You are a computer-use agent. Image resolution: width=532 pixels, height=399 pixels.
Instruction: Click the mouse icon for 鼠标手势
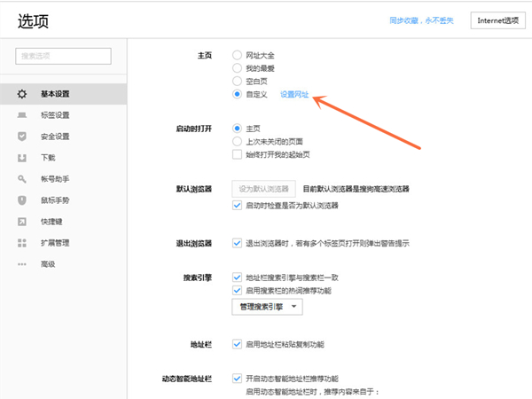(x=22, y=199)
